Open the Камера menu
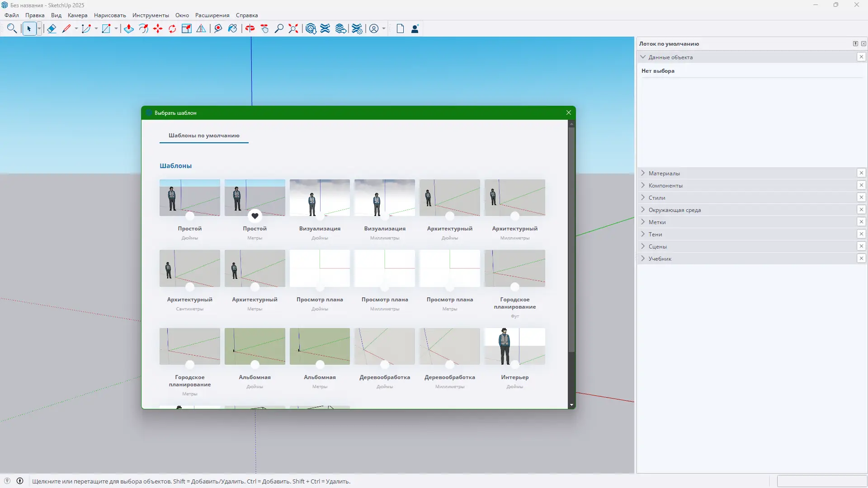This screenshot has width=868, height=488. (x=77, y=15)
